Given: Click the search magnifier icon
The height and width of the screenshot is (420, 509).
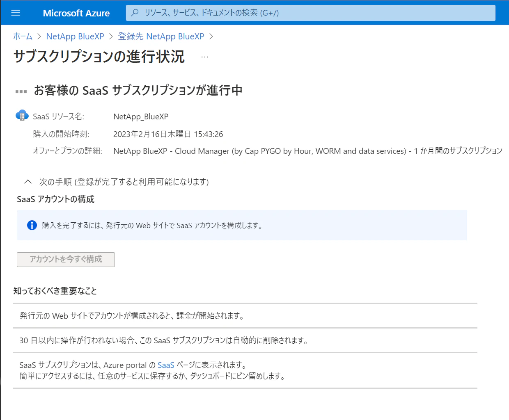Looking at the screenshot, I should click(x=135, y=13).
